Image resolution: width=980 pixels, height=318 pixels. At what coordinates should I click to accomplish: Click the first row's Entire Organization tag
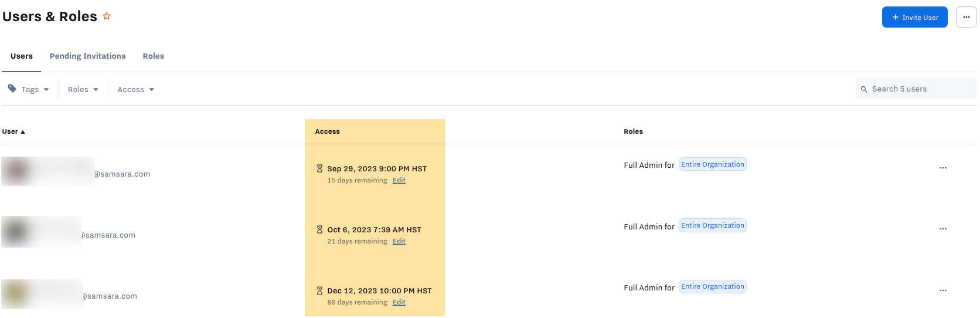coord(712,164)
